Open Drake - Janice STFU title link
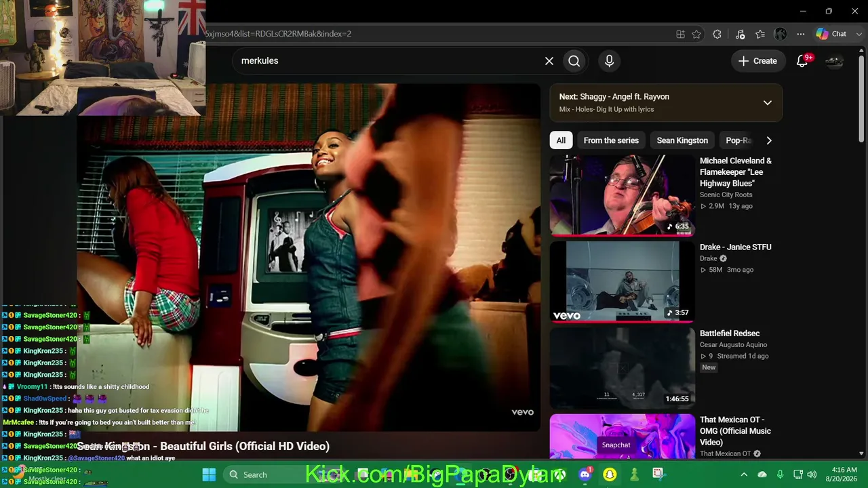Image resolution: width=868 pixels, height=488 pixels. coord(735,247)
